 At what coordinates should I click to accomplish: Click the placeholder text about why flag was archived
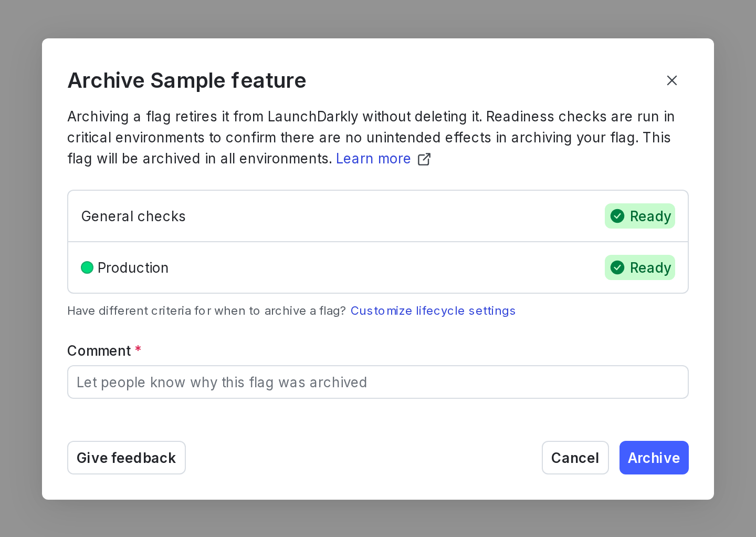coord(222,382)
